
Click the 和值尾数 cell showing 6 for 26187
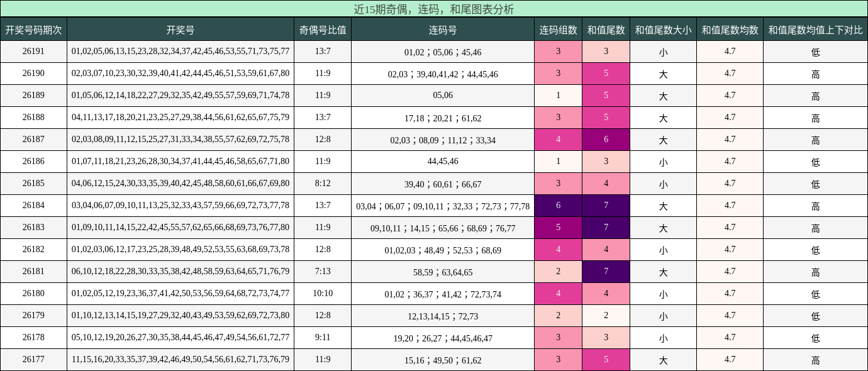(606, 140)
